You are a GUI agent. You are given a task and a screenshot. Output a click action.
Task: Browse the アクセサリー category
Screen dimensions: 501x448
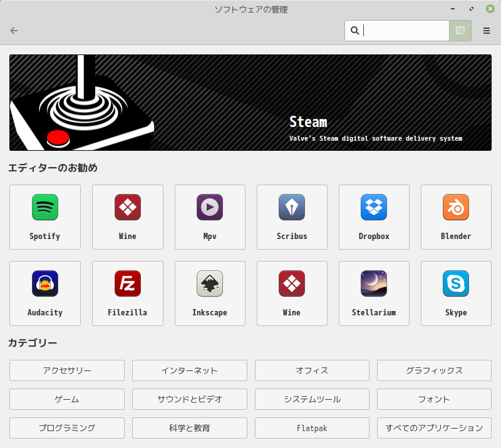pyautogui.click(x=67, y=370)
